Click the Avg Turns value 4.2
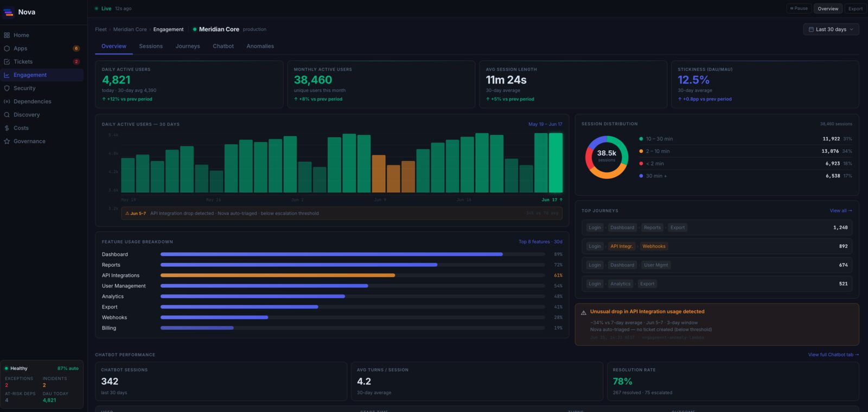This screenshot has width=868, height=412. [x=364, y=382]
